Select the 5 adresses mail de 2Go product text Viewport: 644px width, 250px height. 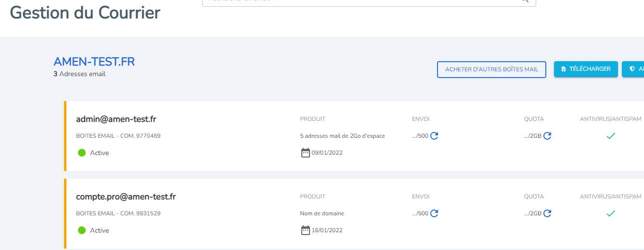(342, 136)
